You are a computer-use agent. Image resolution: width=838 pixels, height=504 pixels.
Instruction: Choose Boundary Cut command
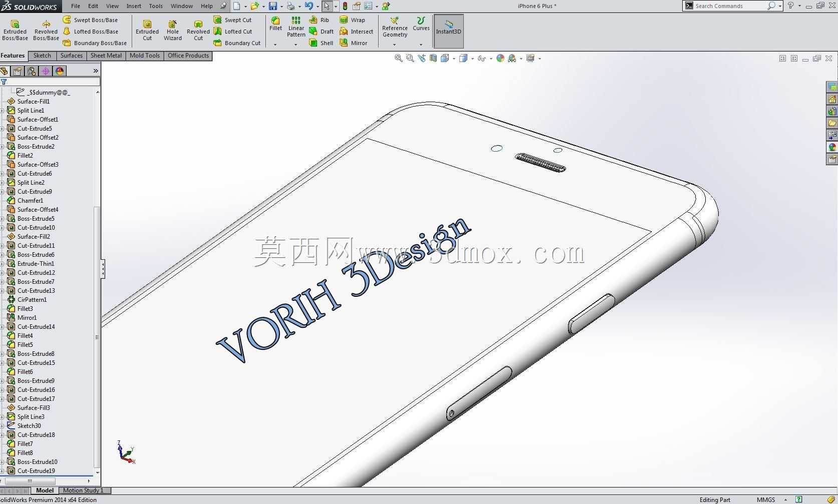[237, 43]
